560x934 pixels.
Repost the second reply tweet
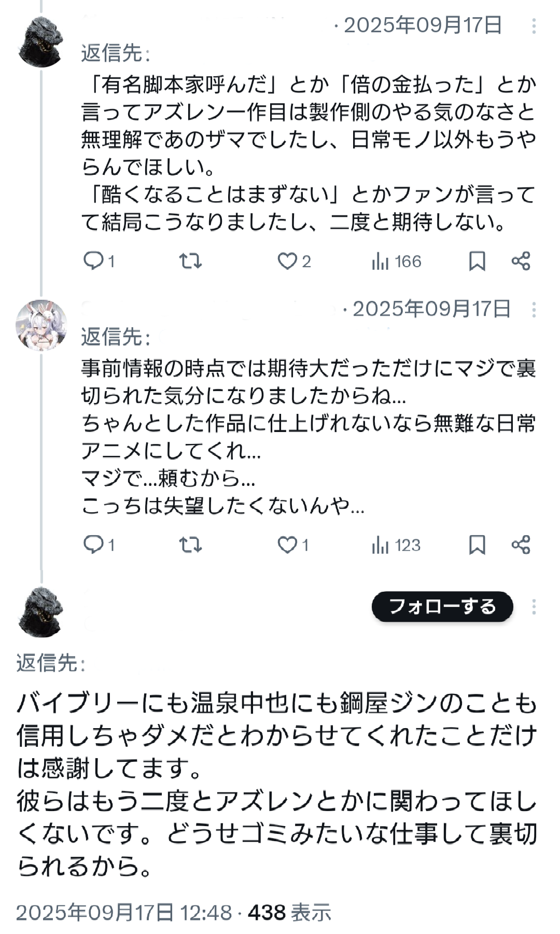190,545
